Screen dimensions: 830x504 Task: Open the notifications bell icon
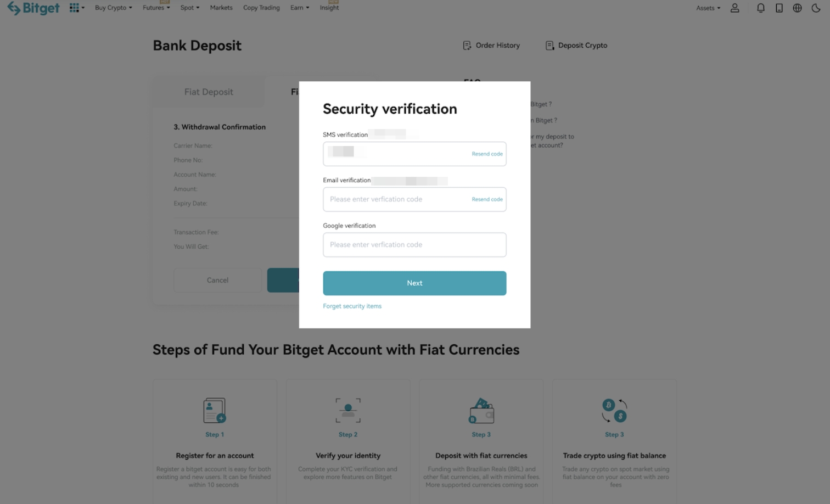click(x=760, y=8)
